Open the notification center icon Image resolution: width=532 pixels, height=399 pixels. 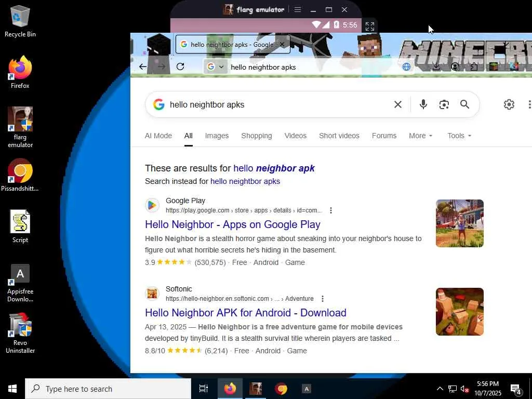[516, 389]
